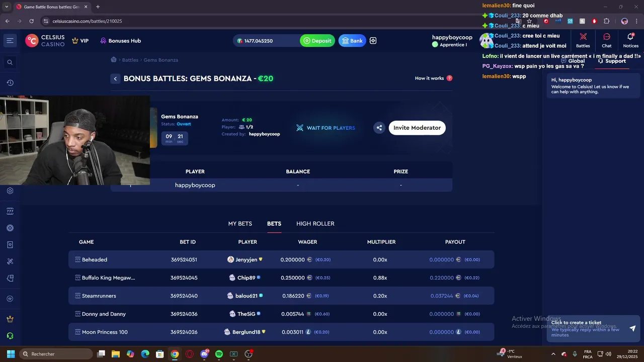Open Notices bell icon
644x362 pixels.
[x=630, y=40]
